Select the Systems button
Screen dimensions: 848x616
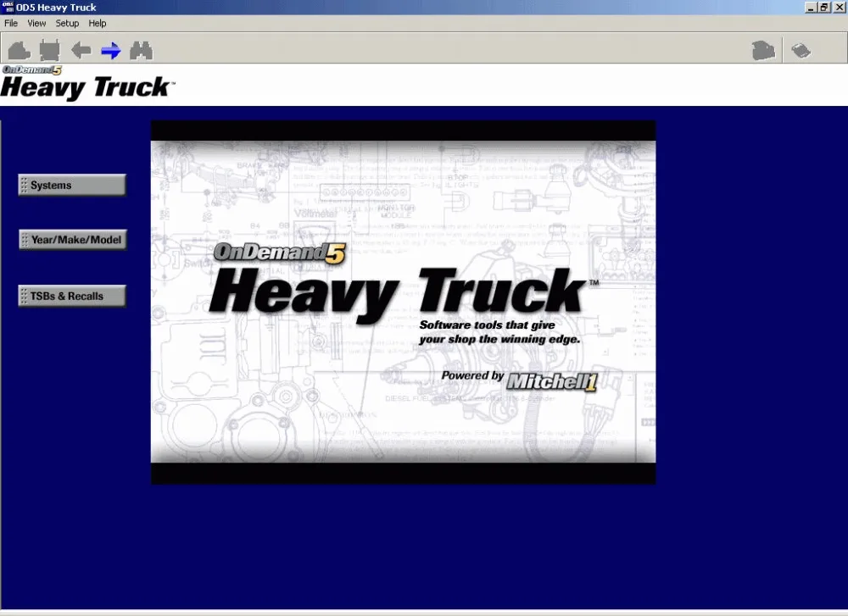pyautogui.click(x=72, y=185)
